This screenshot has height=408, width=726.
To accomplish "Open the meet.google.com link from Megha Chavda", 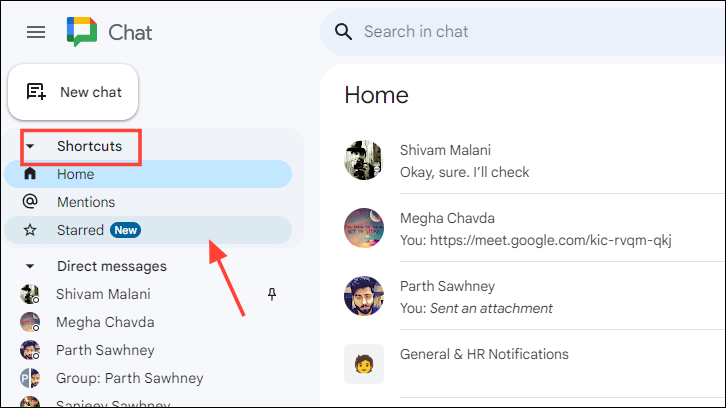I will tap(551, 240).
